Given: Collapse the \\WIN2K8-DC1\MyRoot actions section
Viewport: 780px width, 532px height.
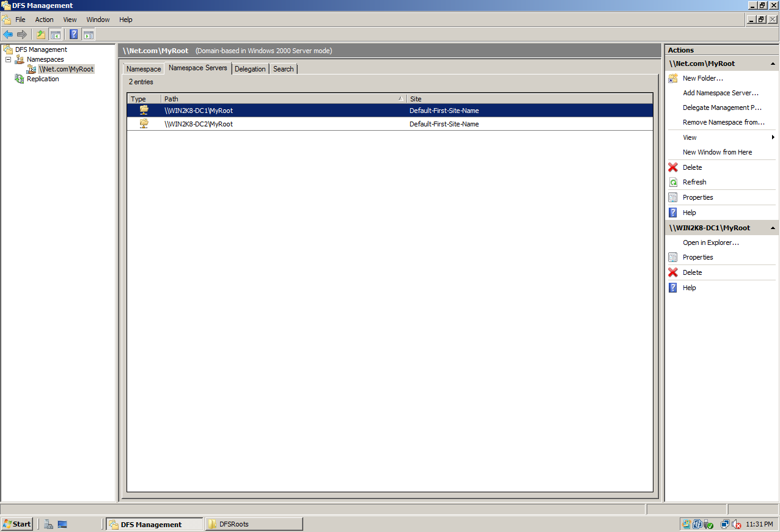Looking at the screenshot, I should [773, 228].
